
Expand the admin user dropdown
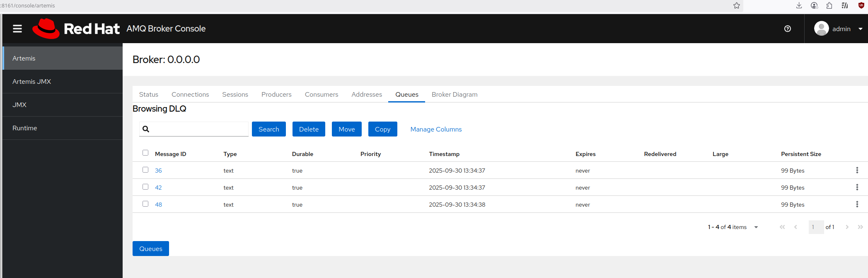[x=861, y=29]
